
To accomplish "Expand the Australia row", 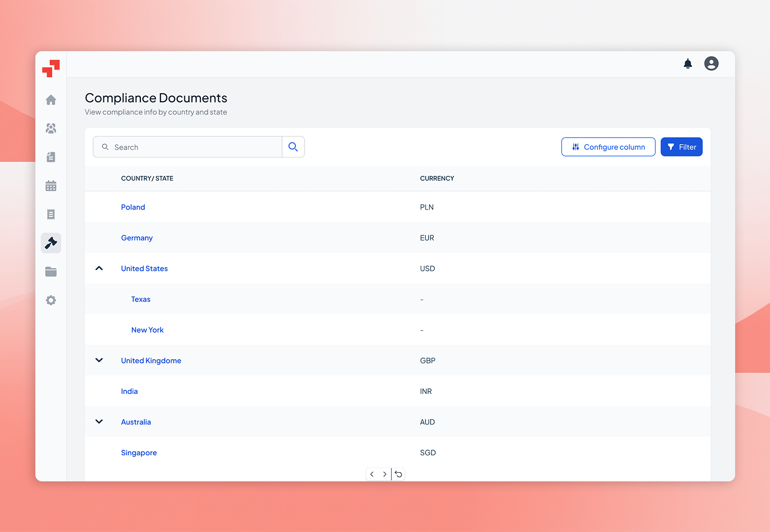I will 99,422.
